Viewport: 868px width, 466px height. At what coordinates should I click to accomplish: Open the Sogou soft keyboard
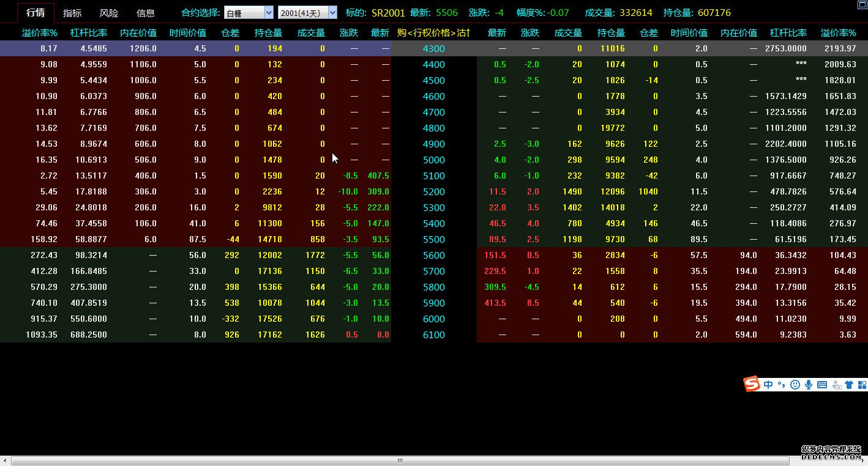pyautogui.click(x=822, y=385)
